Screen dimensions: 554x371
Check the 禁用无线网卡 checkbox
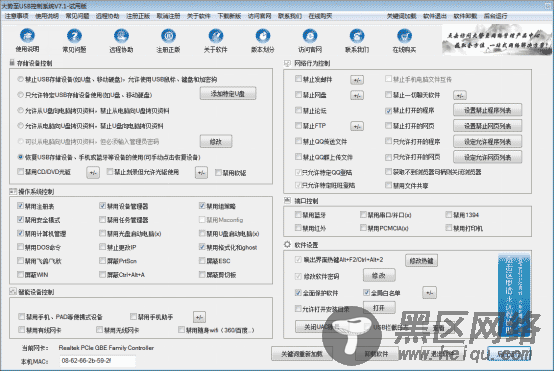100,330
